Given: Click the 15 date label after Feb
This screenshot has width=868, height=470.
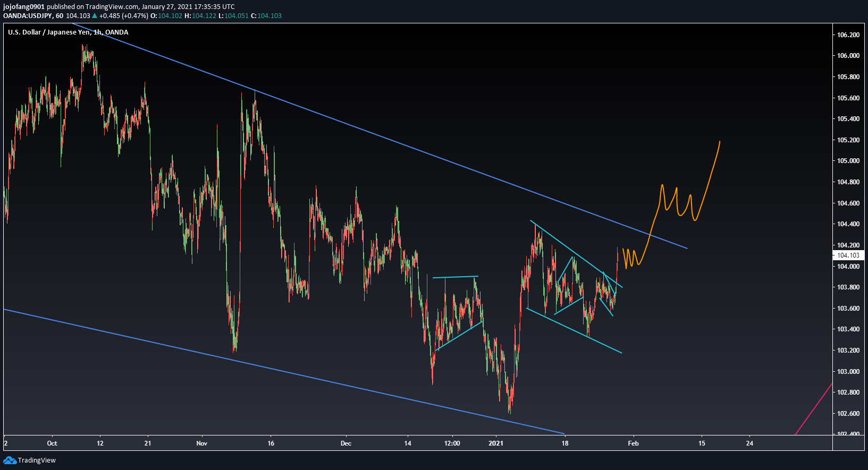Looking at the screenshot, I should [x=702, y=443].
